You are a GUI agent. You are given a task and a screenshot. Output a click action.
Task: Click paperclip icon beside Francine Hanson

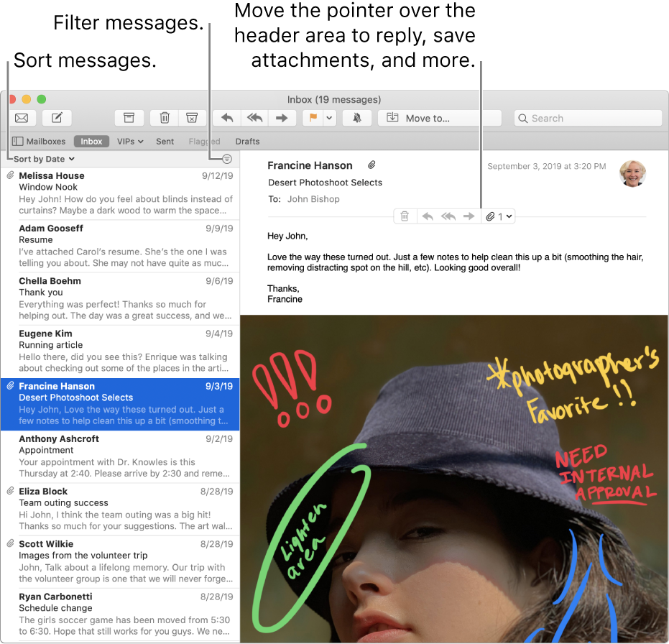click(372, 165)
